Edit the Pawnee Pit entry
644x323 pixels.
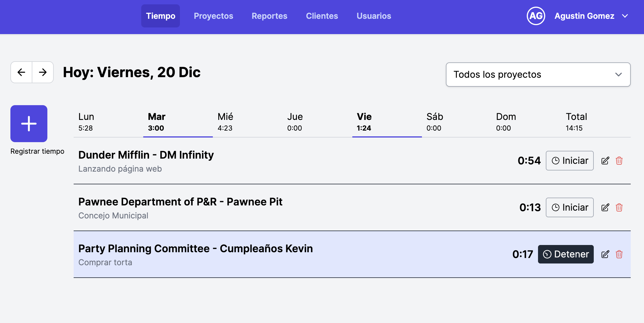(605, 207)
